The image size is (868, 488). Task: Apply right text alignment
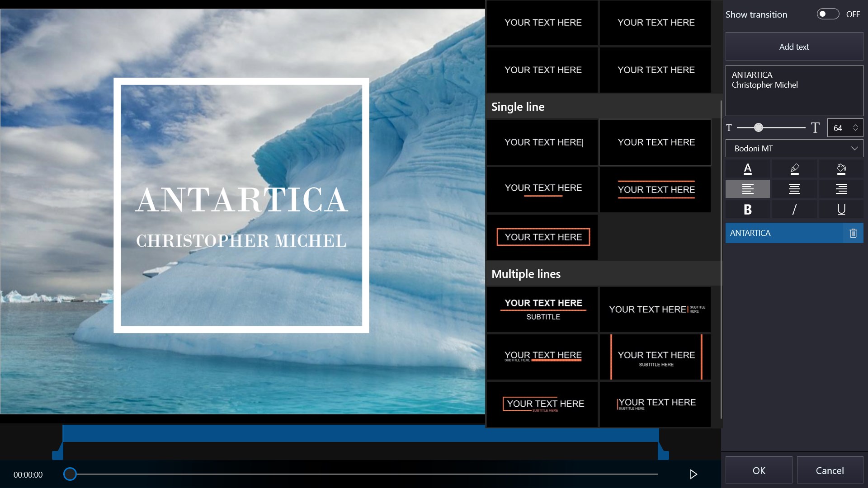(x=841, y=189)
